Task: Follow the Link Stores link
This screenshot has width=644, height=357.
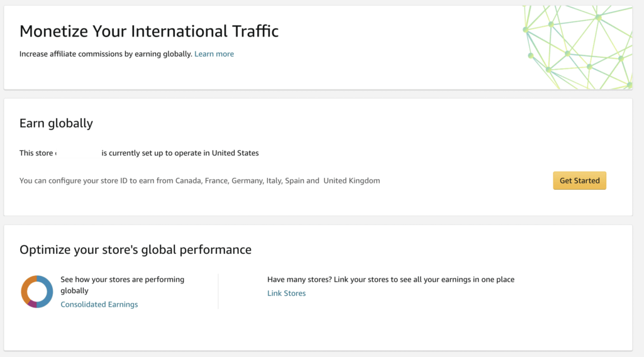Action: (x=286, y=293)
